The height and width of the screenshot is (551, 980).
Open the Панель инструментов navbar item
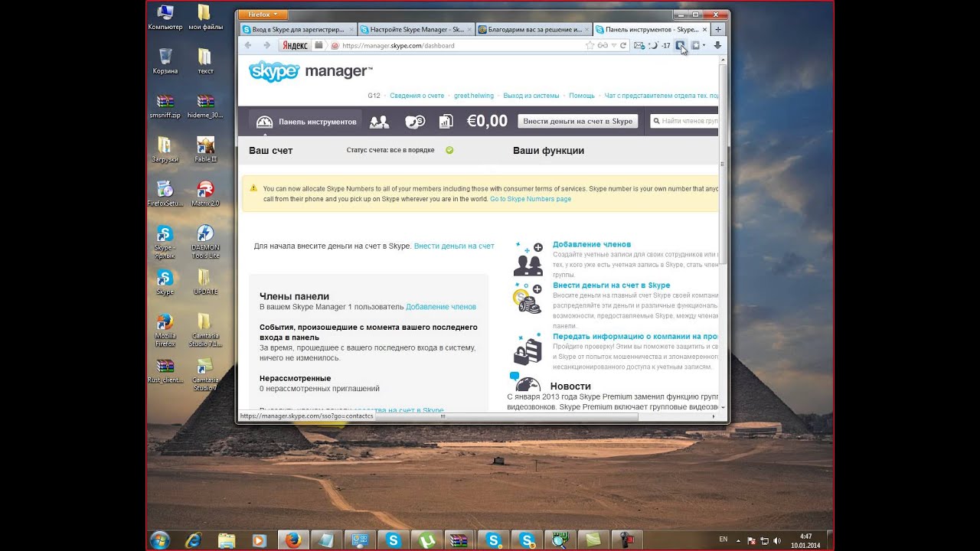coord(306,122)
